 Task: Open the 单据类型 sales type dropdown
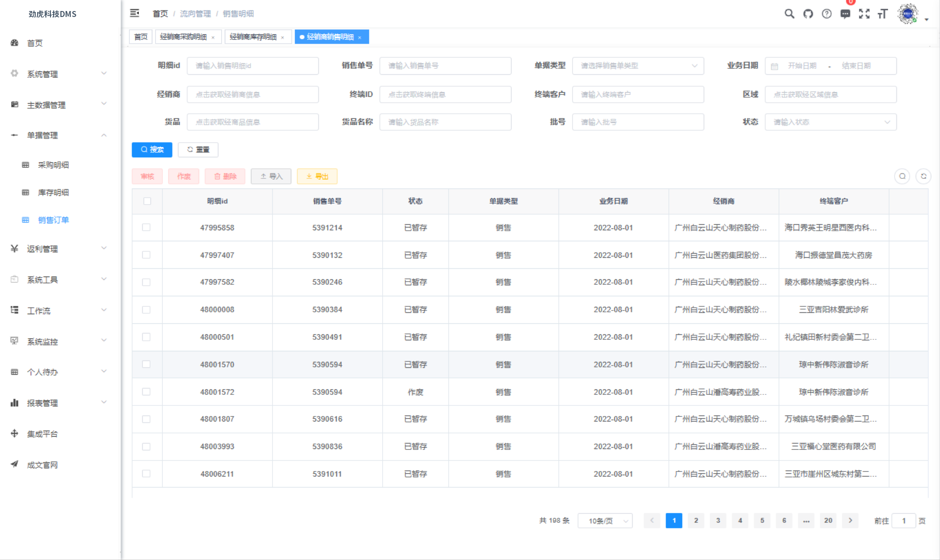638,66
